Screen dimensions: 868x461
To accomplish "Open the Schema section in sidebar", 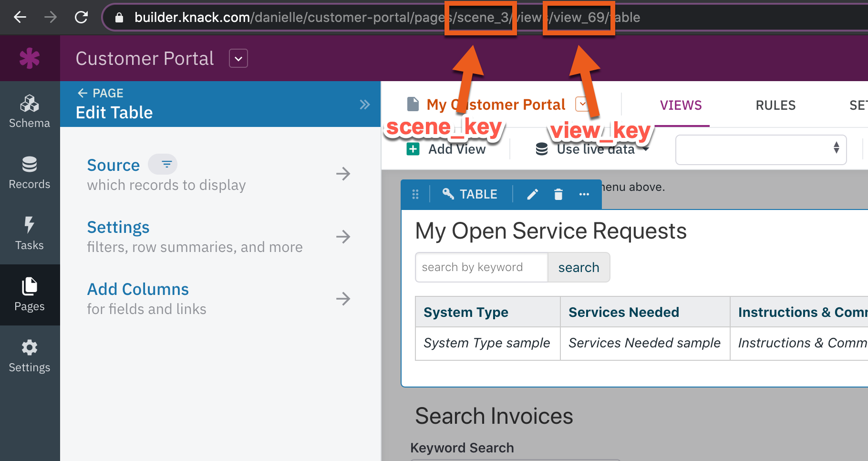I will point(30,112).
